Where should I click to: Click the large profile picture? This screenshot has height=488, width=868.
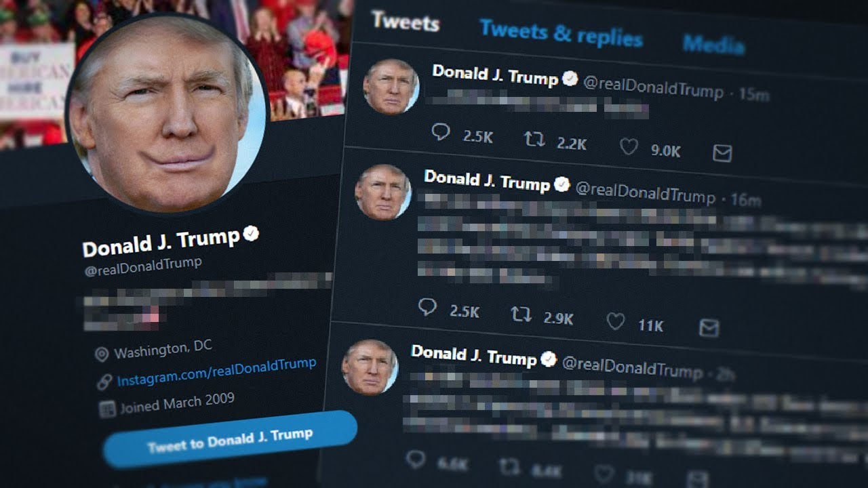click(167, 113)
